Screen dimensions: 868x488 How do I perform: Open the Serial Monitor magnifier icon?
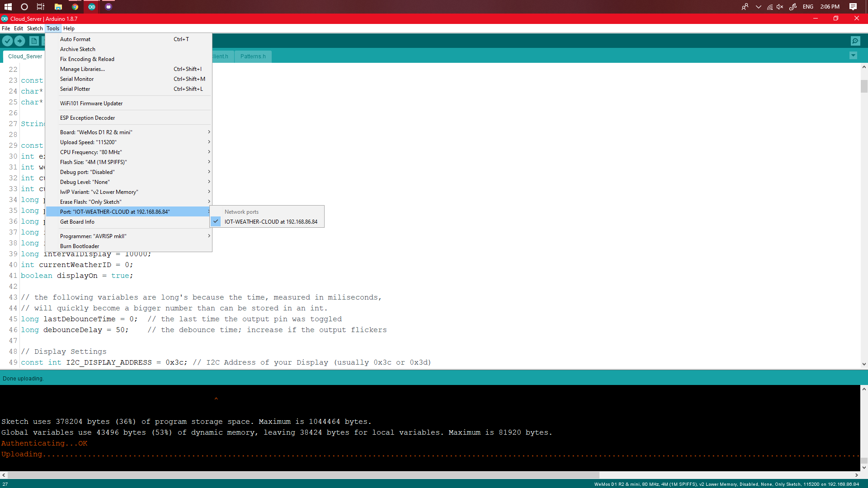(x=856, y=41)
